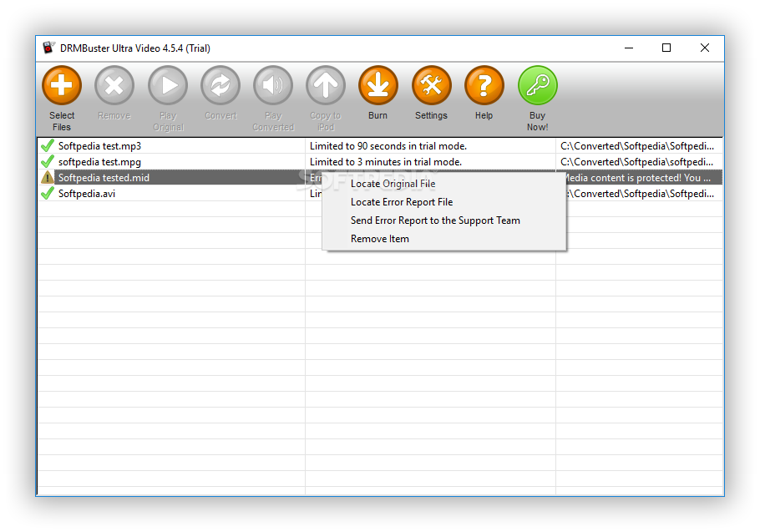This screenshot has width=760, height=532.
Task: Open Settings with the tools icon
Action: click(432, 86)
